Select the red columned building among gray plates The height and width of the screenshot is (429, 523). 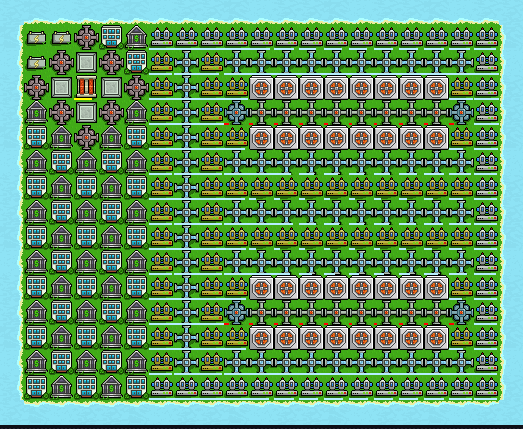click(x=86, y=87)
